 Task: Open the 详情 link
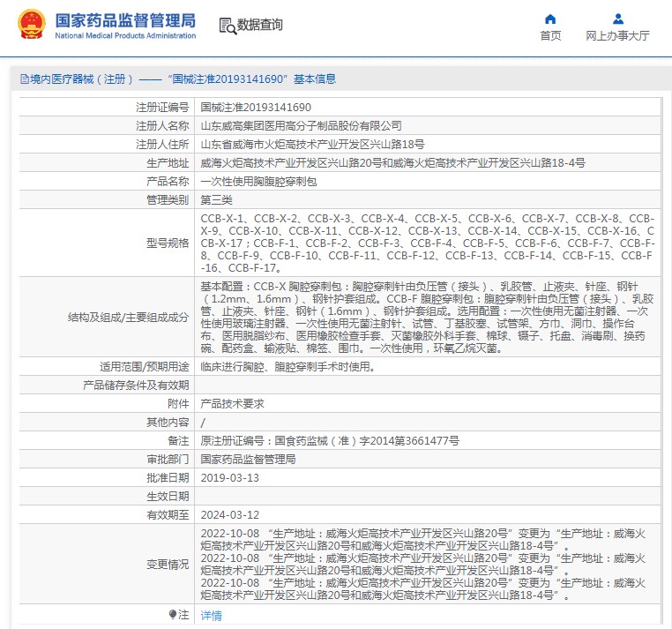211,615
